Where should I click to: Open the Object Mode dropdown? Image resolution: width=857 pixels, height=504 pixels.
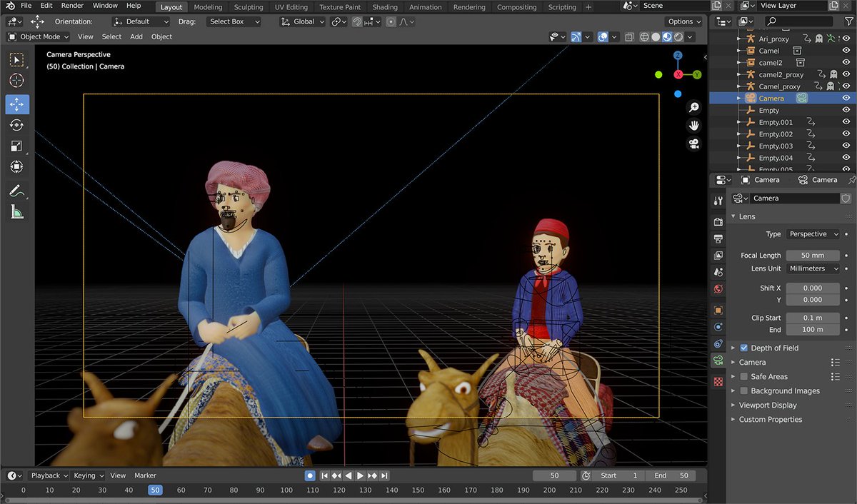coord(39,36)
